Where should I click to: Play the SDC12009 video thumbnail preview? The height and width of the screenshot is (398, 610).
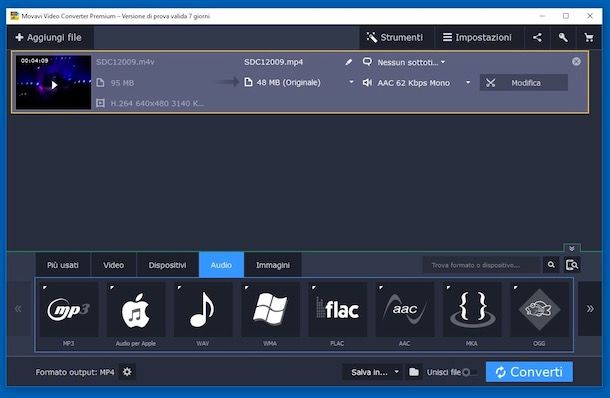(54, 85)
